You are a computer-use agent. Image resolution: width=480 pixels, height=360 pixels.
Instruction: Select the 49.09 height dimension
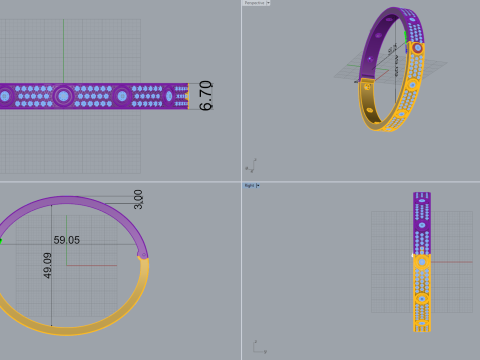point(47,265)
